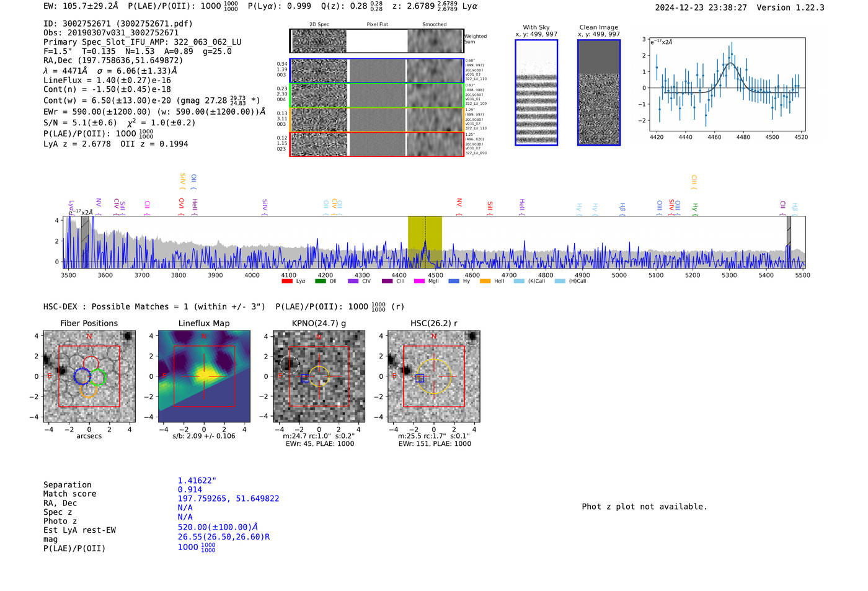
Task: Click the blue square marker in KPNO image
Action: (305, 378)
